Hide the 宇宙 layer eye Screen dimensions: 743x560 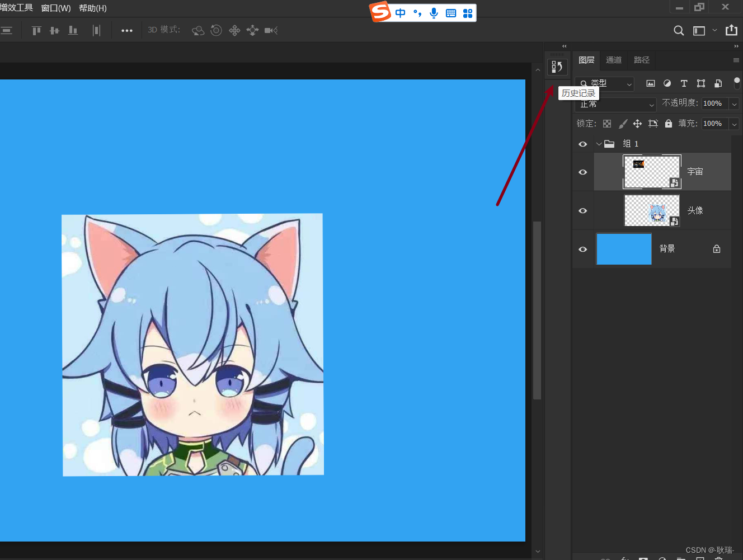point(583,172)
